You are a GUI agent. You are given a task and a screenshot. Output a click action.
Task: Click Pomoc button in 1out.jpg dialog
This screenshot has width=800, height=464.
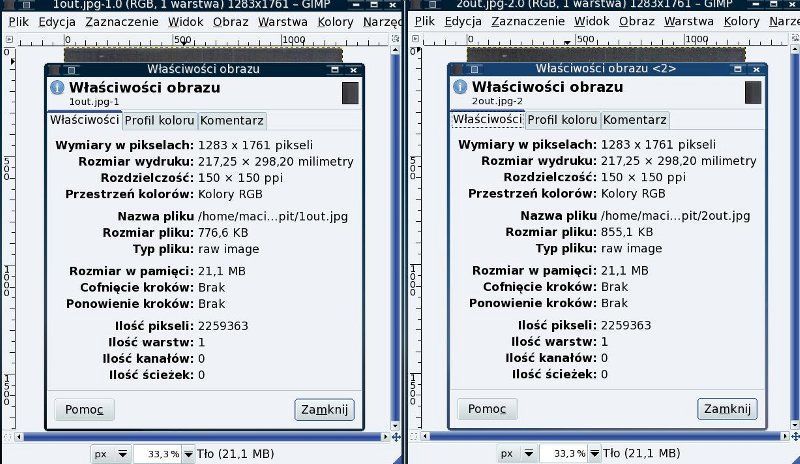[84, 409]
